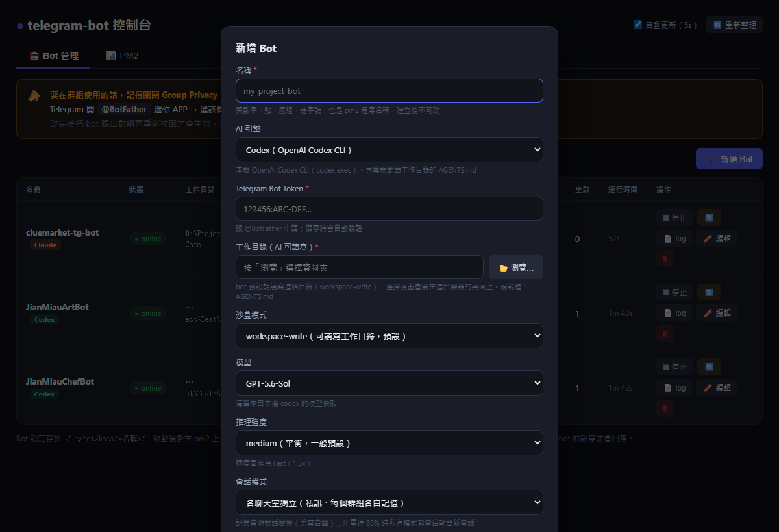Open 推理強度 medium dropdown
The height and width of the screenshot is (532, 779).
(389, 443)
